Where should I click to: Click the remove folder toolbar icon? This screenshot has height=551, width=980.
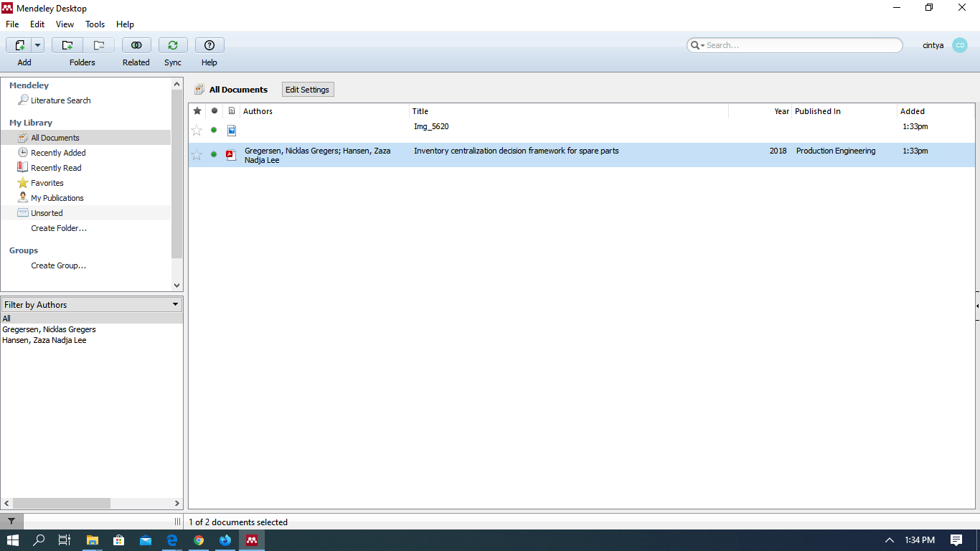pos(99,45)
